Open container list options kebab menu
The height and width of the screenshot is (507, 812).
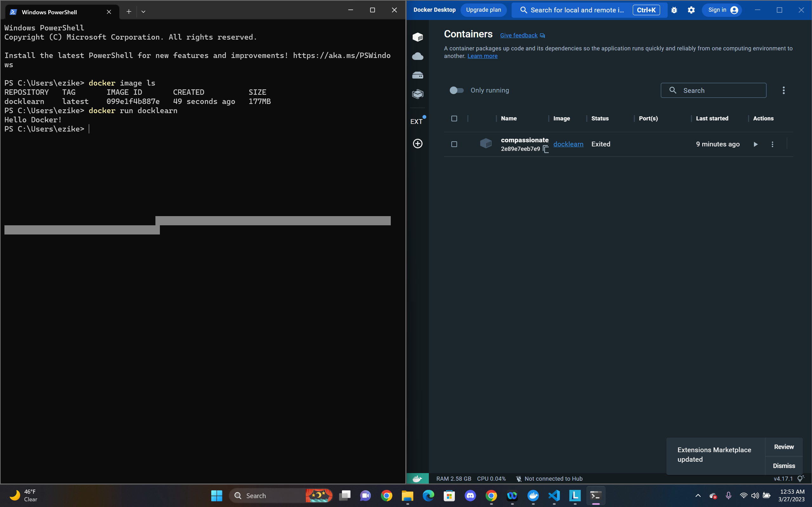(783, 90)
